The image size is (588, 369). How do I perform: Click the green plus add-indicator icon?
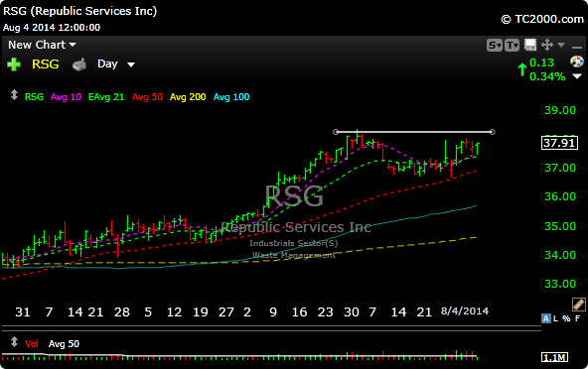14,64
